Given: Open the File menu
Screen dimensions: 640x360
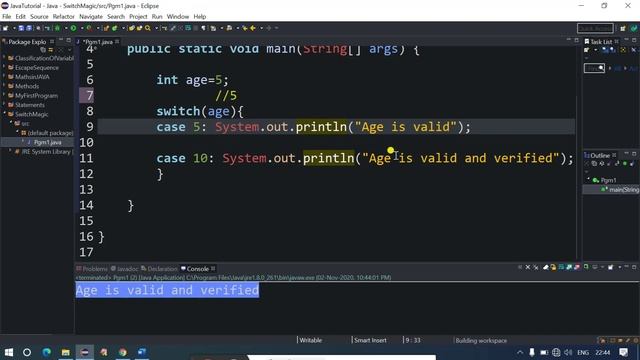Looking at the screenshot, I should (x=7, y=16).
